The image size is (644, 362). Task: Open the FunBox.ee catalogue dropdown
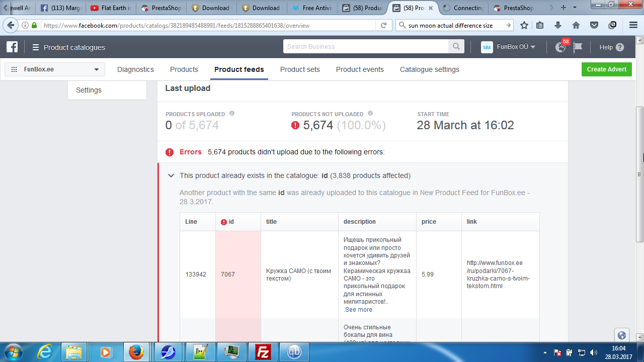click(55, 69)
